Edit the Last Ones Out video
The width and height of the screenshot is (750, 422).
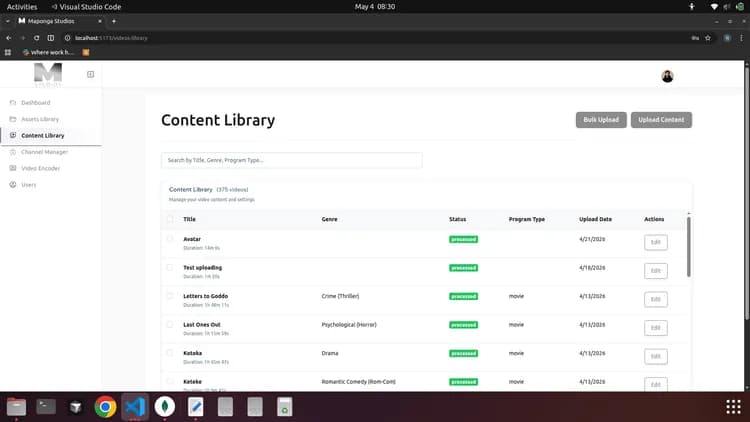coord(655,328)
